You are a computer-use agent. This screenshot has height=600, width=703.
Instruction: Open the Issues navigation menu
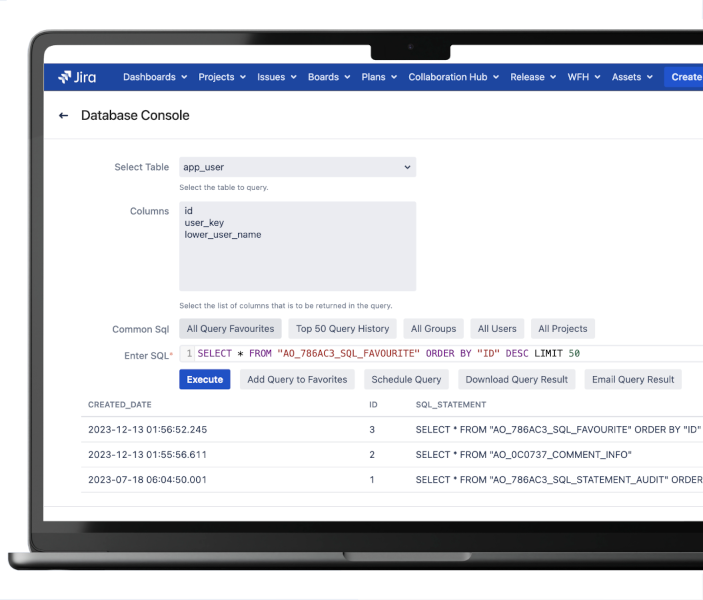pos(277,77)
